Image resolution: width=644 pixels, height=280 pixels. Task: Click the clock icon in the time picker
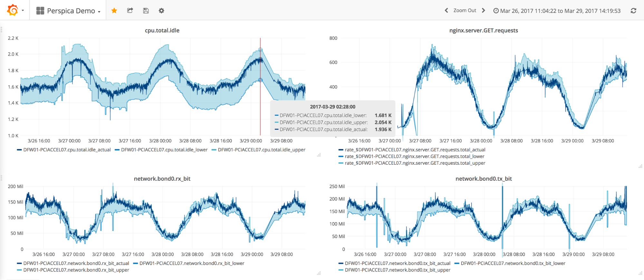click(x=496, y=11)
